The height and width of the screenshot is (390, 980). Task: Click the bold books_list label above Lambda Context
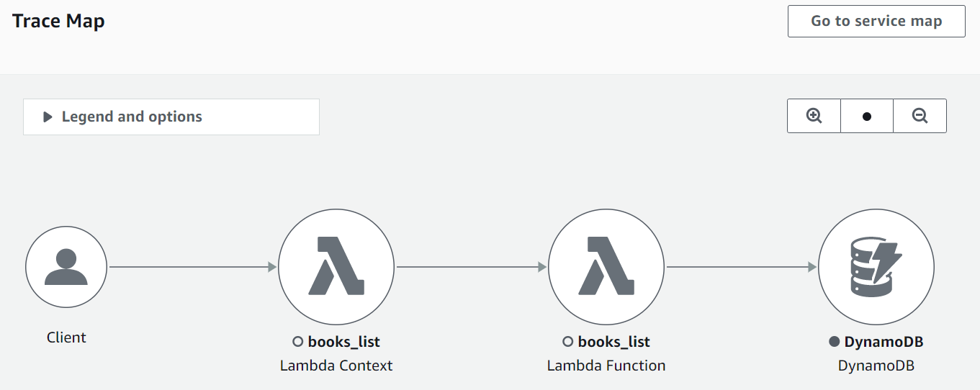coord(343,342)
